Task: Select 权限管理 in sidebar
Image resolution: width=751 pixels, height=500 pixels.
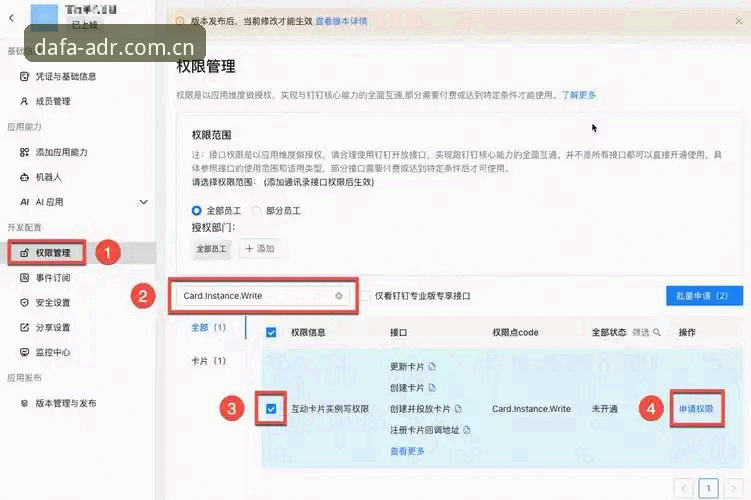Action: coord(46,252)
